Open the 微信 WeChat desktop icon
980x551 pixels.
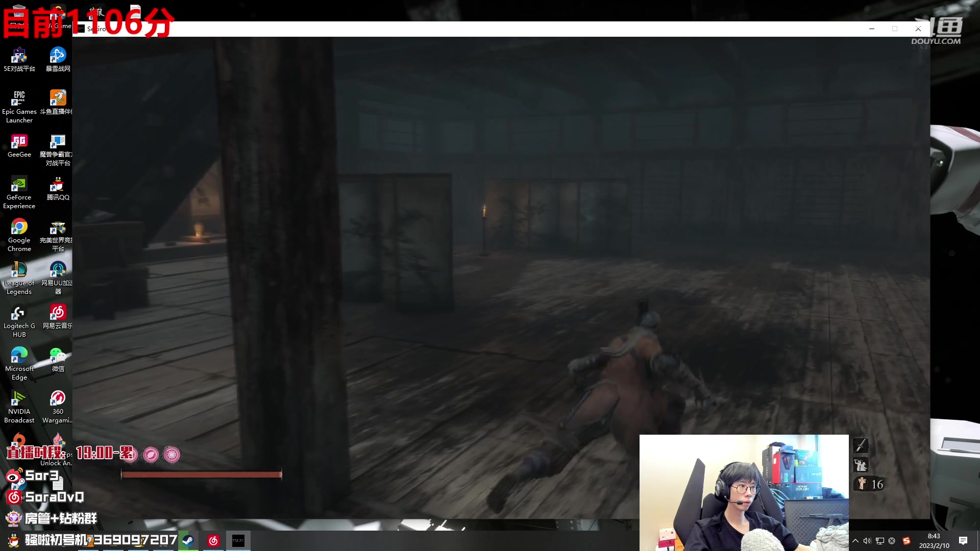(x=58, y=360)
